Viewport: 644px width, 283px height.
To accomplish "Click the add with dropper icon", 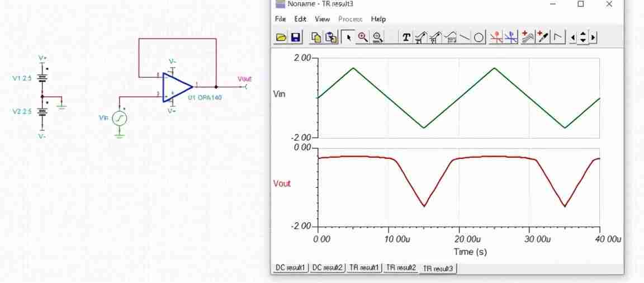I will [543, 37].
